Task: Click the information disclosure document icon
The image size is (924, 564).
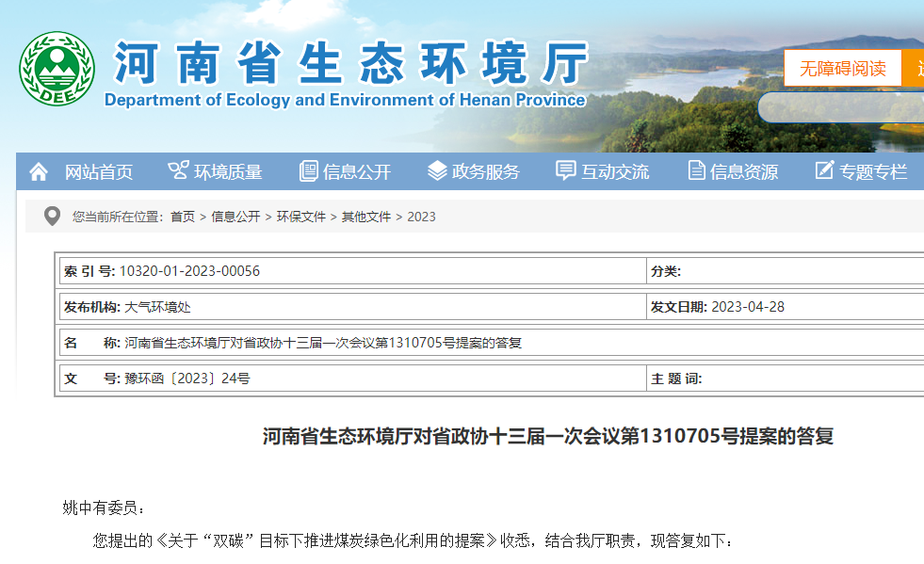Action: click(308, 171)
